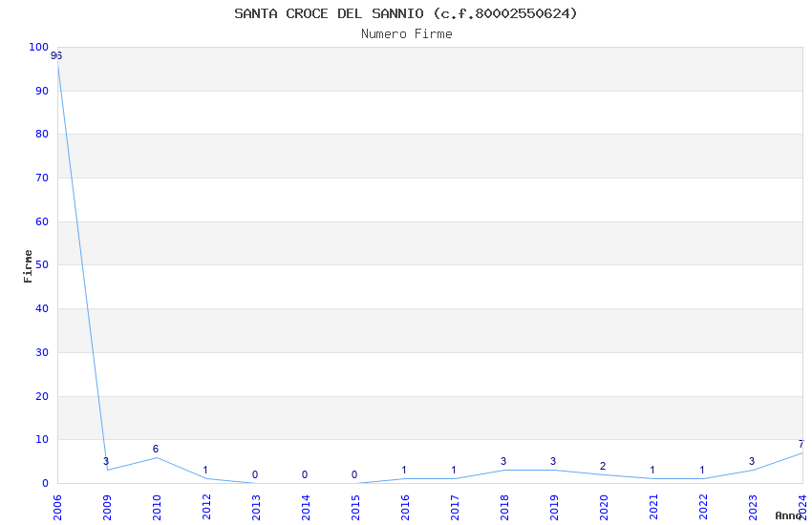Click the chart title SANTA CROCE DEL SANNIO
This screenshot has height=525, width=812.
pyautogui.click(x=406, y=13)
